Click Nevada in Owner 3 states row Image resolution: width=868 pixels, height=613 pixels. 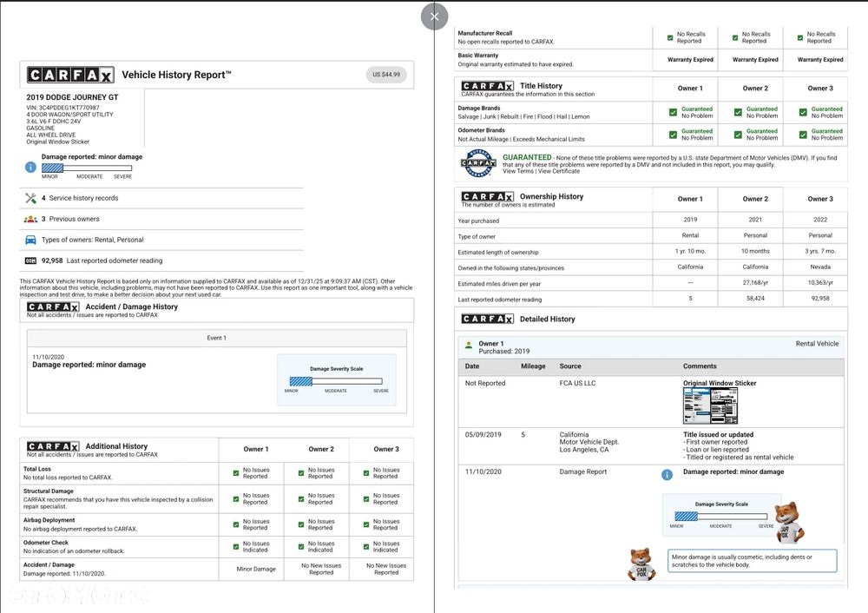click(x=820, y=267)
